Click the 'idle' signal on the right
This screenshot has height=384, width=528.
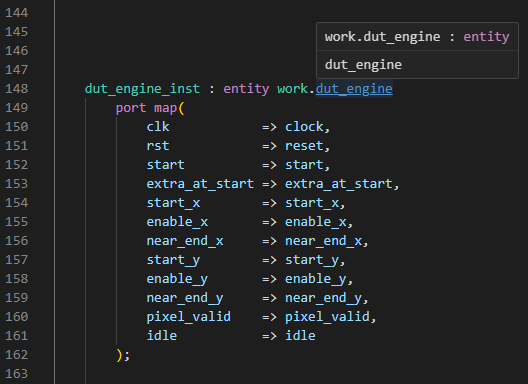pos(300,336)
